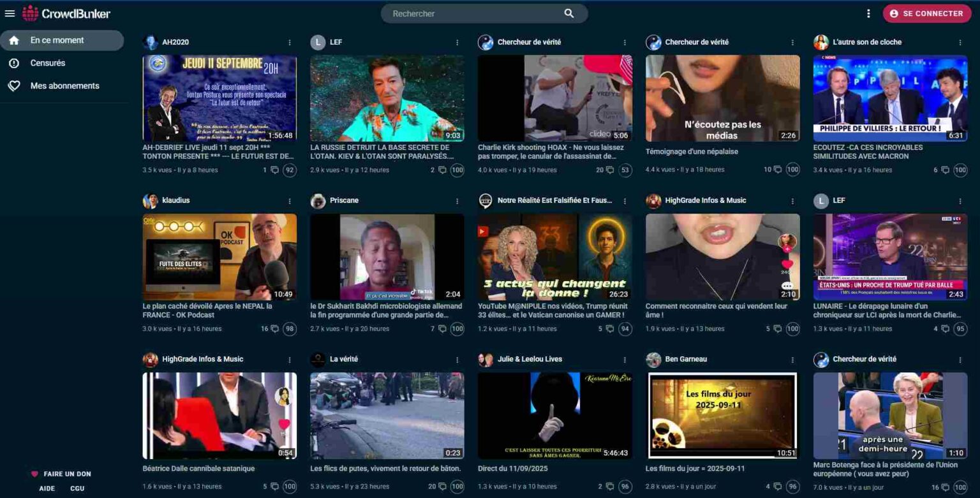Click the Rechercher search field
The height and width of the screenshot is (498, 980).
[x=459, y=13]
